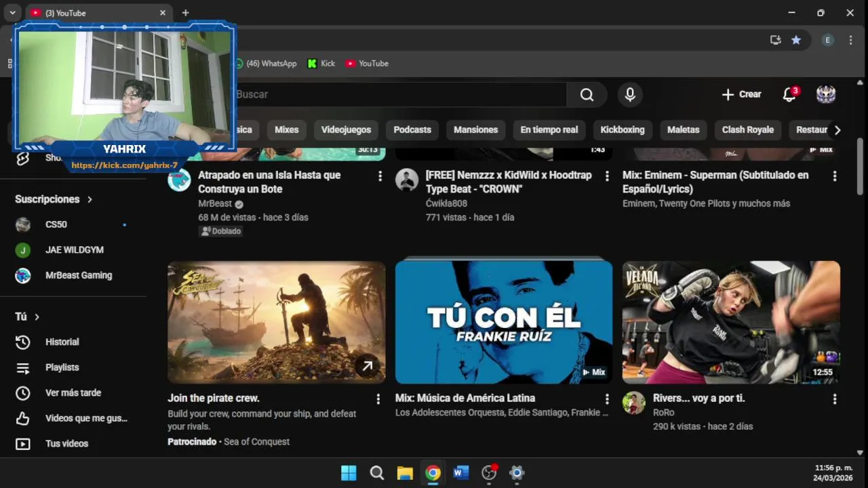The width and height of the screenshot is (868, 488).
Task: Click the ad's external link arrow icon
Action: click(x=367, y=367)
